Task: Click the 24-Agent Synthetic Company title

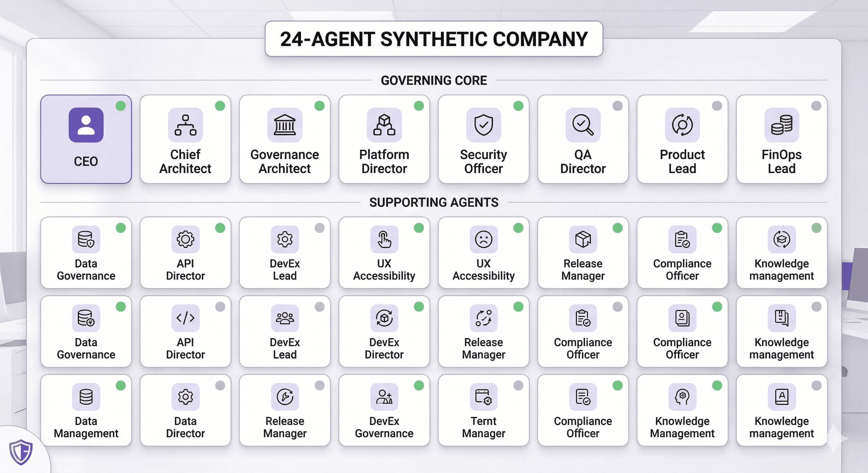Action: (434, 39)
